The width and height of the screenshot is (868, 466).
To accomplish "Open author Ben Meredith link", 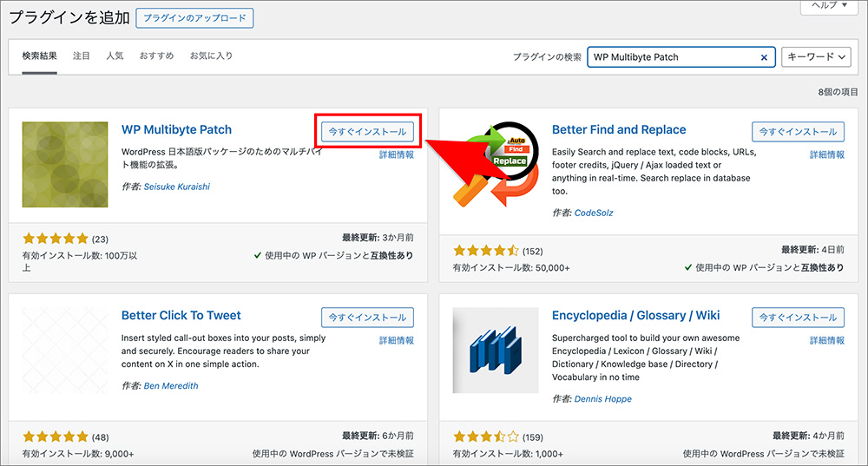I will click(x=170, y=386).
